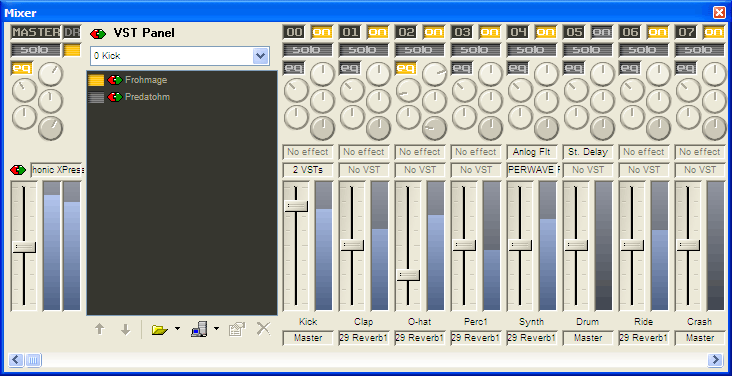
Task: Click the Anlog Flt effect on Synth
Action: pyautogui.click(x=532, y=152)
